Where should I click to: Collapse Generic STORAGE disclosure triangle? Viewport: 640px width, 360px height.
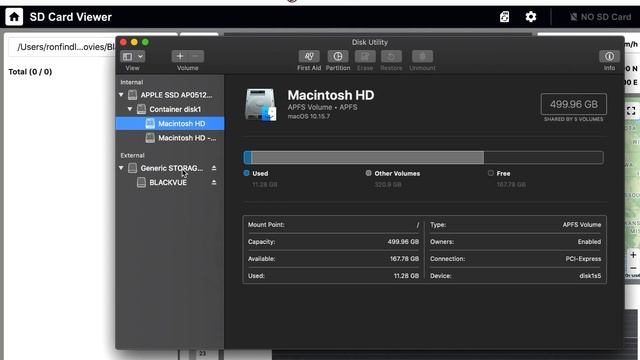[x=121, y=168]
